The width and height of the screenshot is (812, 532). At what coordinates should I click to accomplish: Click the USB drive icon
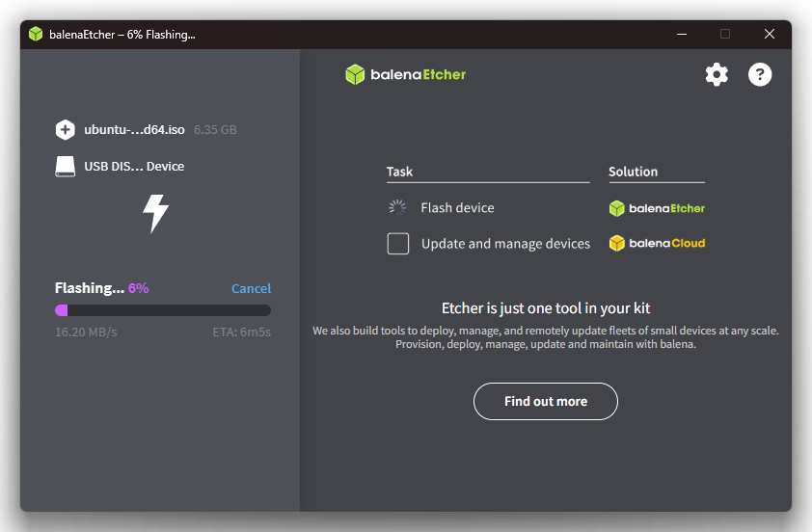(65, 167)
